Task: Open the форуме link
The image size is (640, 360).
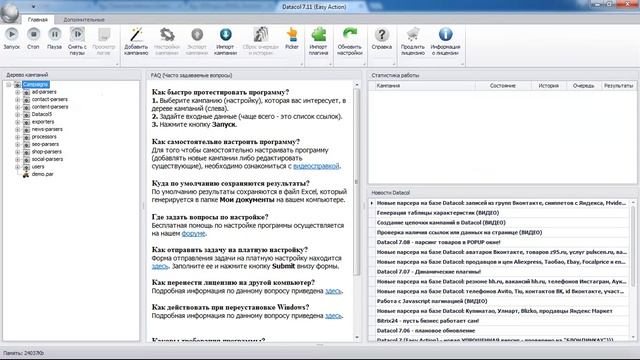Action: 193,233
